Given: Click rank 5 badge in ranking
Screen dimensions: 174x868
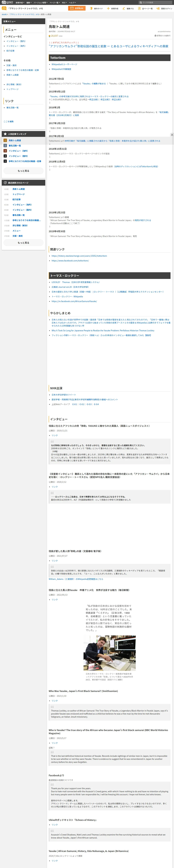Looking at the screenshot, I should pyautogui.click(x=5, y=161).
